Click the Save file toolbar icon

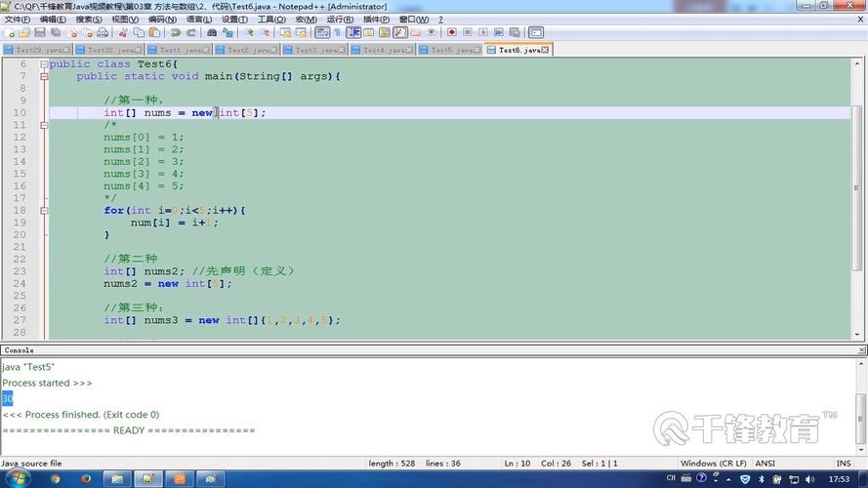click(40, 32)
